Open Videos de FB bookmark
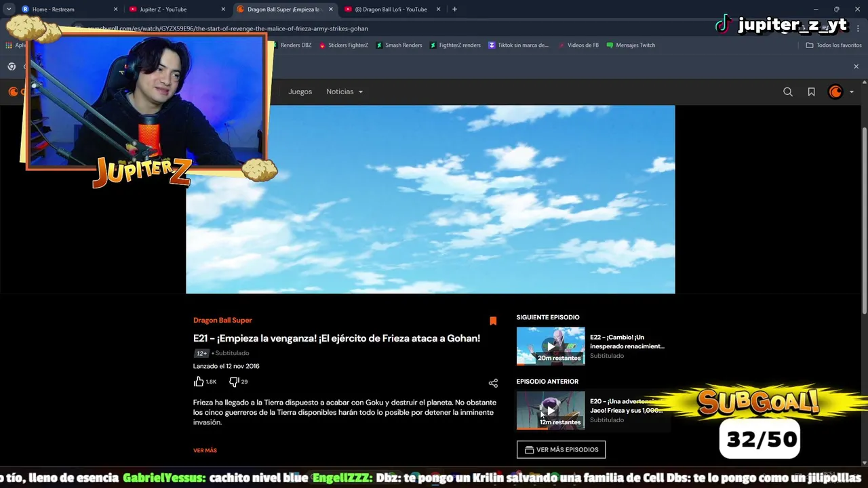Screen dimensions: 868x488 pyautogui.click(x=578, y=45)
